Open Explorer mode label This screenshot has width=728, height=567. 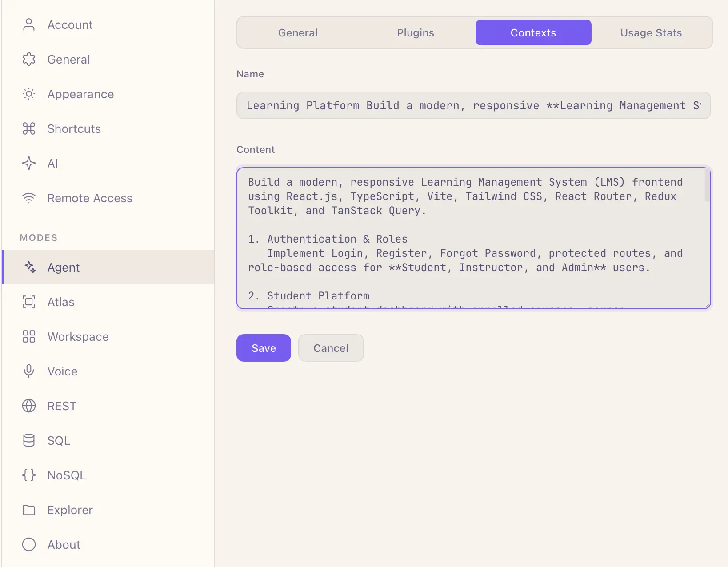point(70,510)
